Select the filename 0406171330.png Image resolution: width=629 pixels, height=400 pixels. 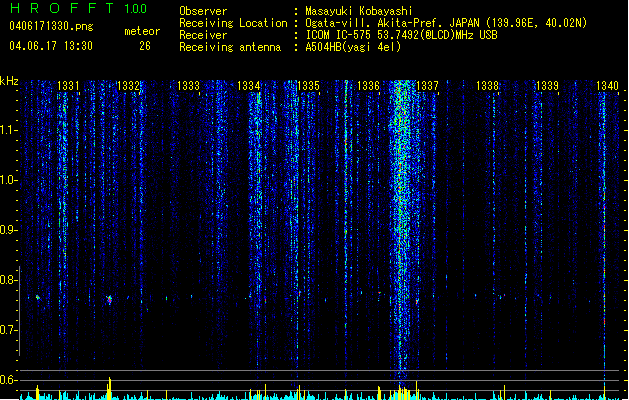tap(51, 26)
